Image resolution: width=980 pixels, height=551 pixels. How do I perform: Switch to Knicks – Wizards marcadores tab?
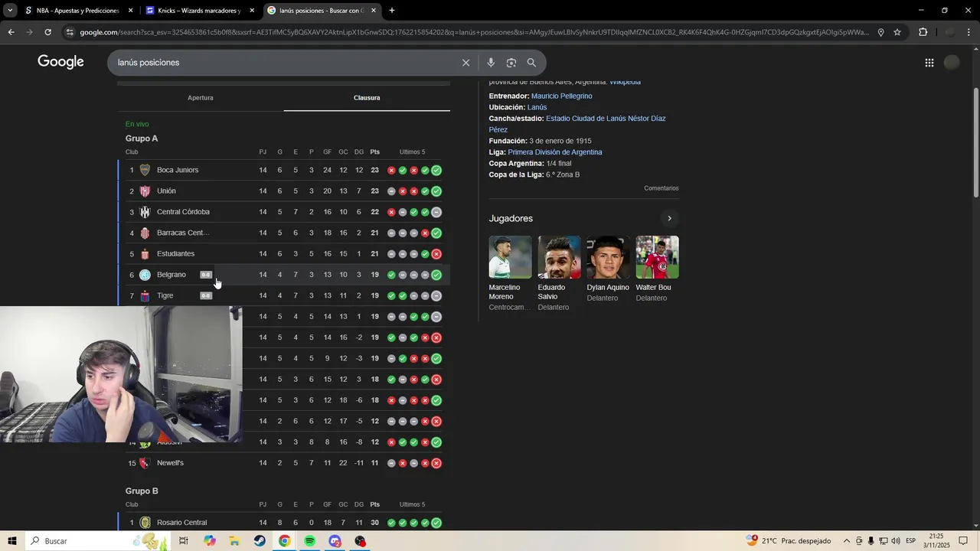click(x=199, y=11)
